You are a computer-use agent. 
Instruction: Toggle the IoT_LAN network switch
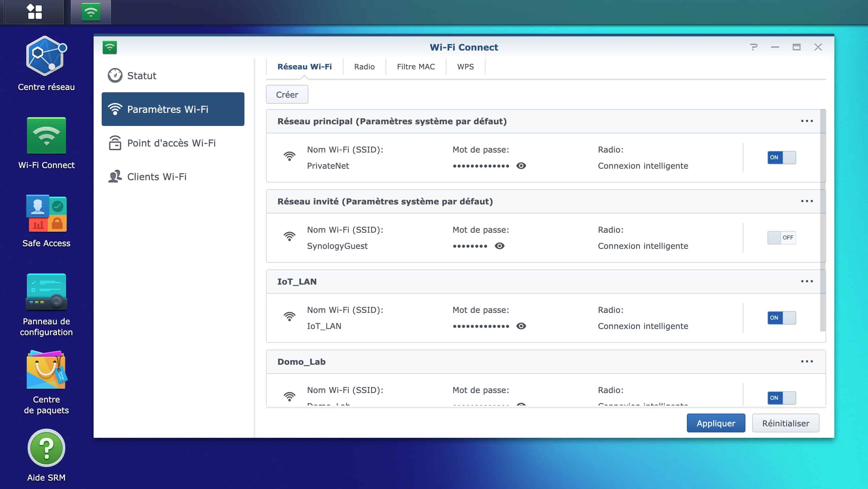click(x=782, y=318)
